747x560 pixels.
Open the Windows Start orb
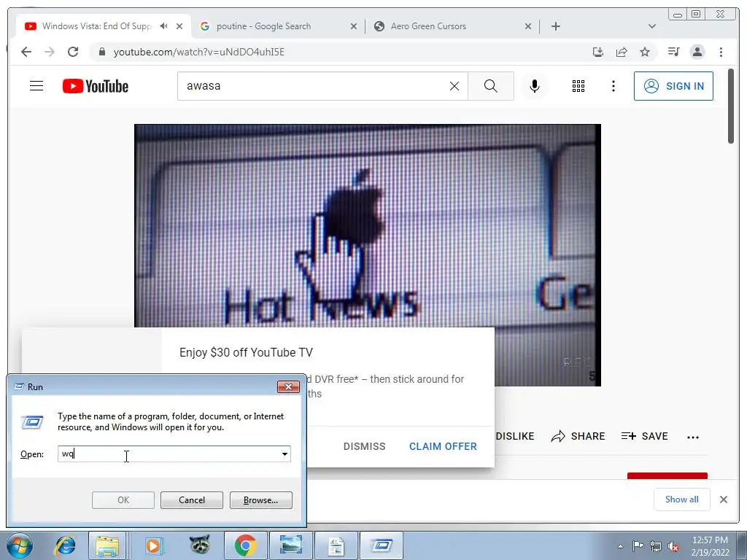coord(20,545)
